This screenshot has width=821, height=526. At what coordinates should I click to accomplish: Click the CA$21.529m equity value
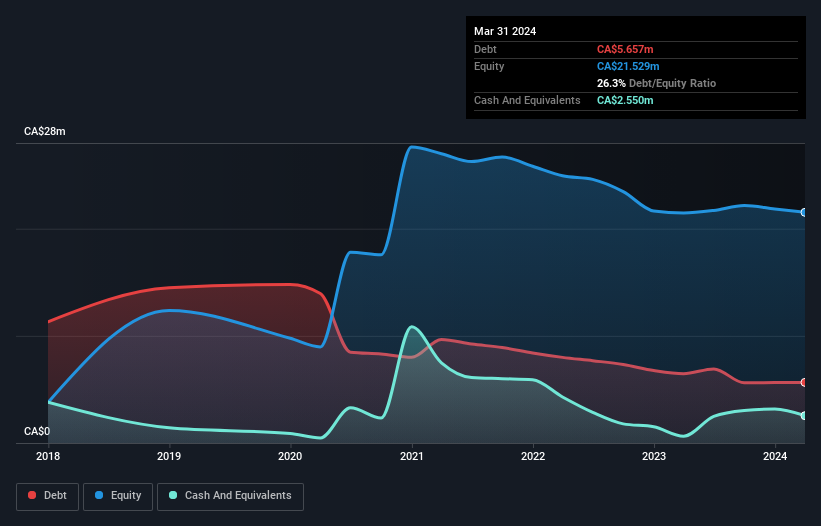click(x=628, y=66)
